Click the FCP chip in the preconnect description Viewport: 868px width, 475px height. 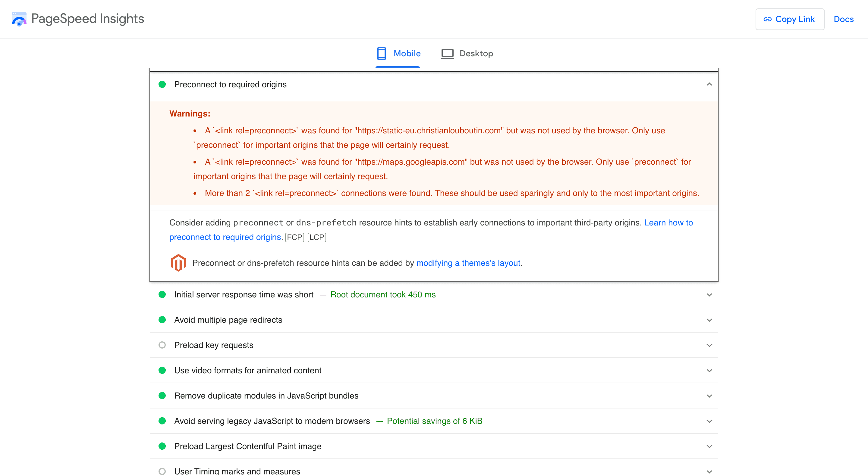tap(294, 237)
